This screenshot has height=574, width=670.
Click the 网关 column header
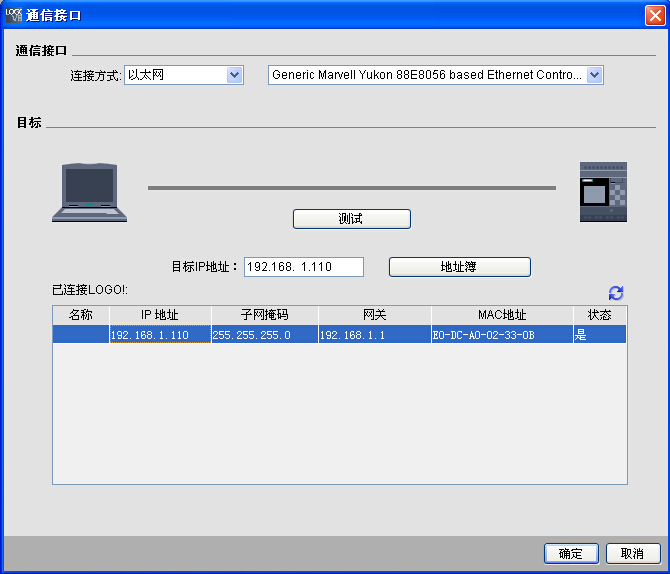click(375, 315)
